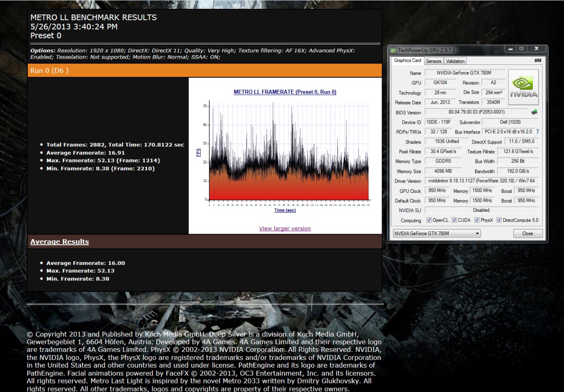Toggle the DirectCompute 5.0 checkbox
The width and height of the screenshot is (564, 392).
click(x=499, y=220)
